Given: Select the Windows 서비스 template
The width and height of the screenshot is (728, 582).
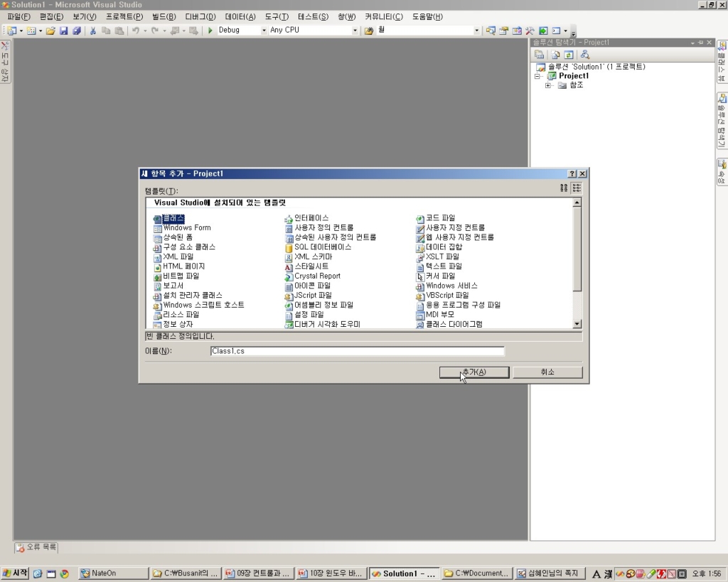Looking at the screenshot, I should 446,286.
